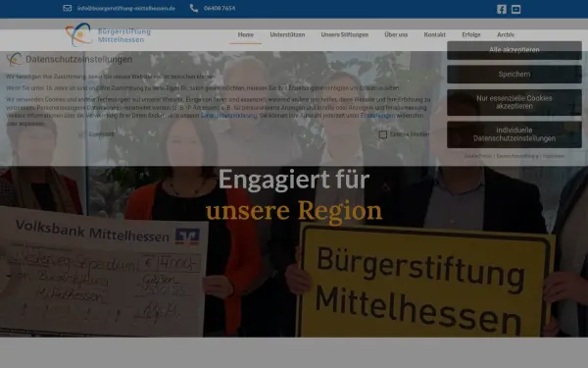The image size is (588, 368).
Task: Open the Über uns menu item
Action: 396,34
